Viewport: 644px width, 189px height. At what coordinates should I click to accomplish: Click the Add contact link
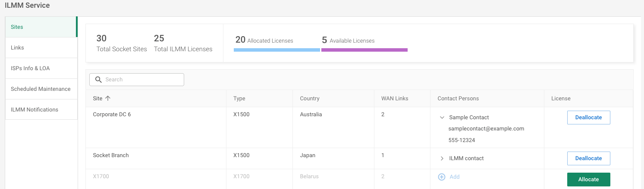[x=455, y=177]
